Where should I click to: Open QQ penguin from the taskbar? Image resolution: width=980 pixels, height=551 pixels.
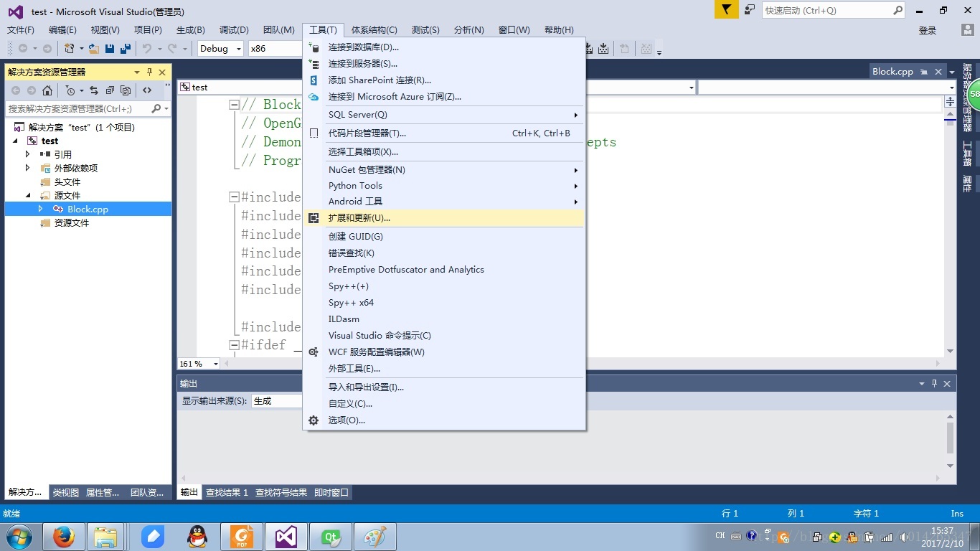[x=197, y=537]
